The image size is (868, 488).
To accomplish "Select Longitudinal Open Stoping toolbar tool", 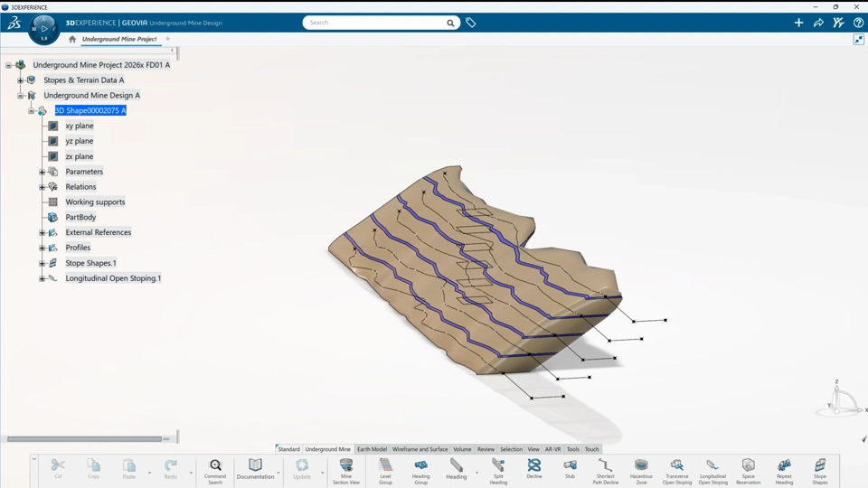I will pos(713,472).
